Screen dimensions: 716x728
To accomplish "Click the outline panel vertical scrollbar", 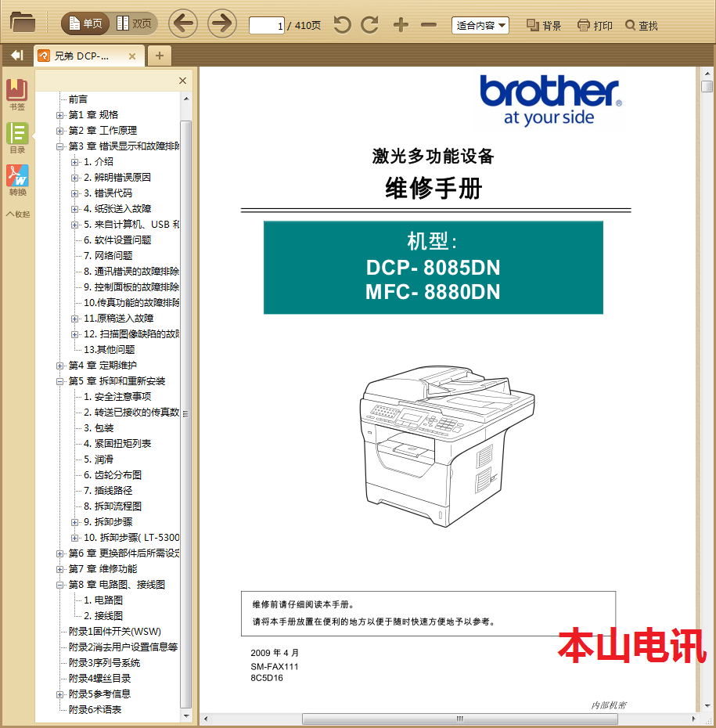I will tap(186, 413).
